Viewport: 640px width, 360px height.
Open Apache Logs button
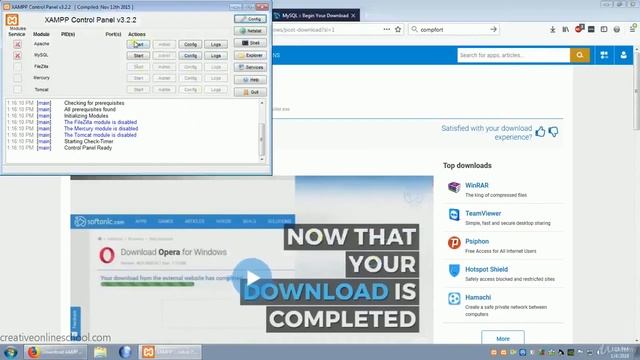(216, 44)
